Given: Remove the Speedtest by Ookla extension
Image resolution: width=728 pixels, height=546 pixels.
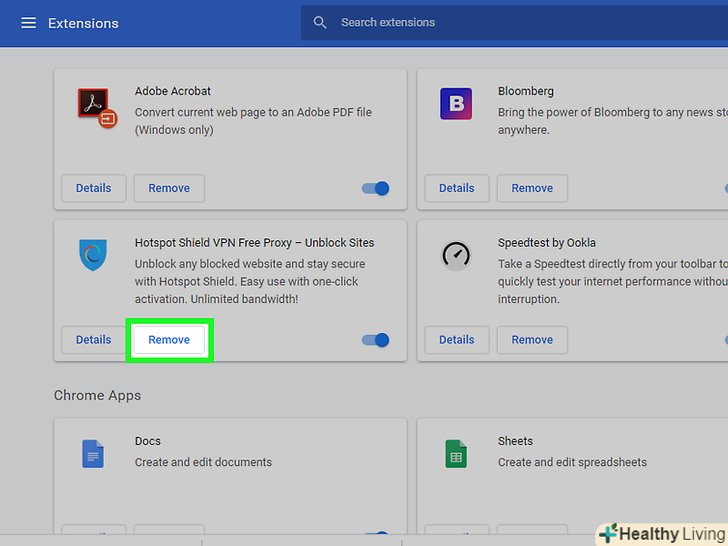Looking at the screenshot, I should click(532, 340).
